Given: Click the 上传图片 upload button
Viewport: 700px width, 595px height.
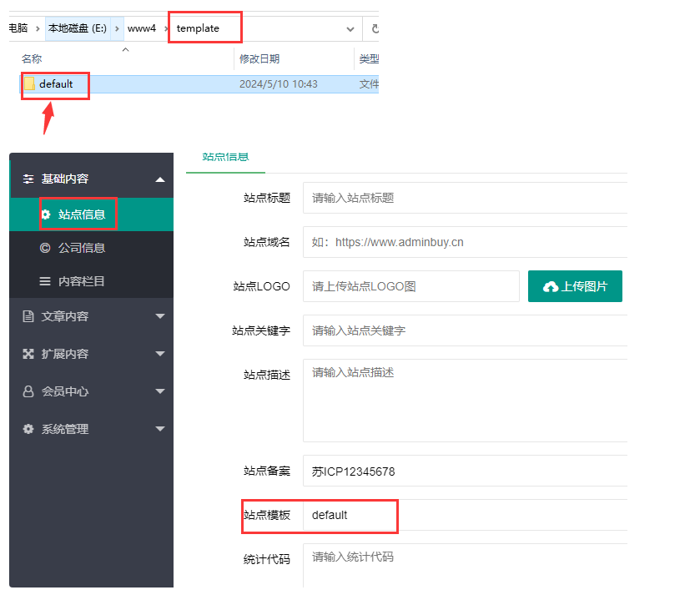Looking at the screenshot, I should pyautogui.click(x=575, y=286).
